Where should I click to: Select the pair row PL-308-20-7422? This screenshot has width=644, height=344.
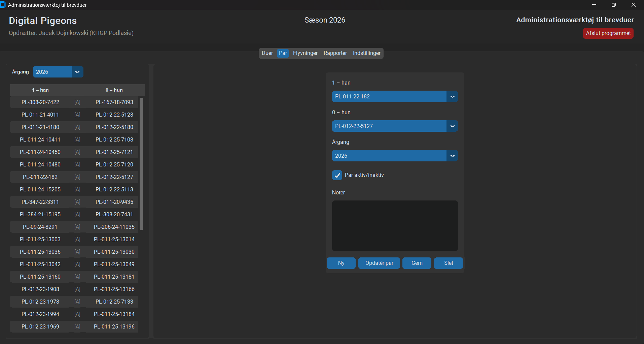point(74,102)
